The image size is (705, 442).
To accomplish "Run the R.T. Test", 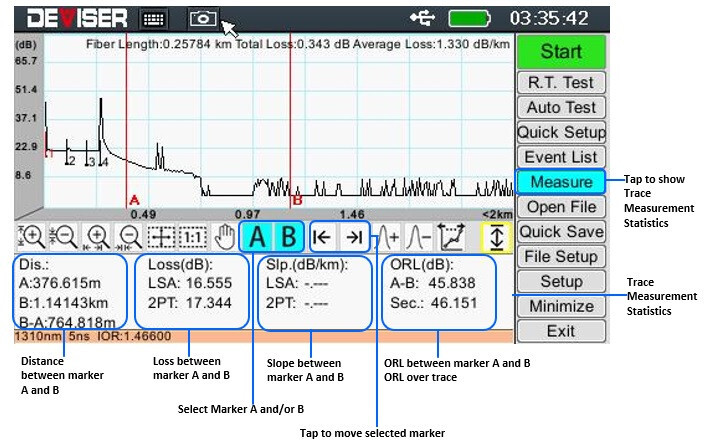I will (x=561, y=83).
